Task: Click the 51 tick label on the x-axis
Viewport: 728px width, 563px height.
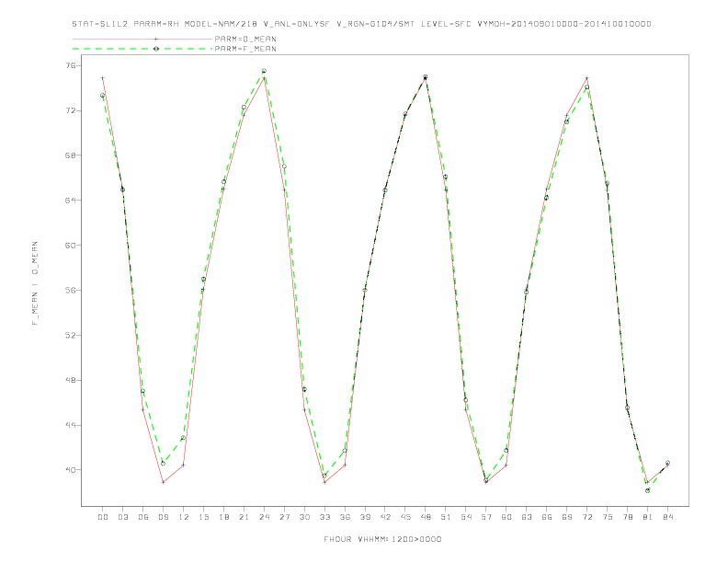Action: (446, 517)
